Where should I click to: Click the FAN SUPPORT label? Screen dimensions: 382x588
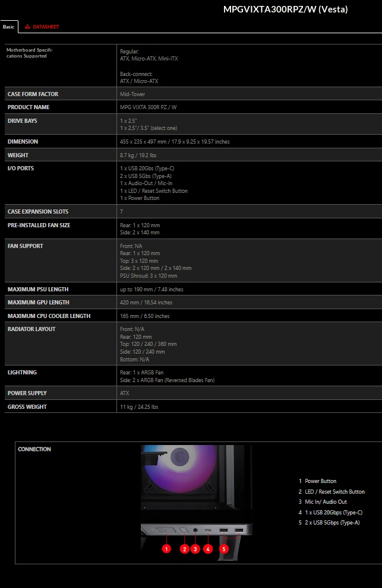click(x=26, y=246)
